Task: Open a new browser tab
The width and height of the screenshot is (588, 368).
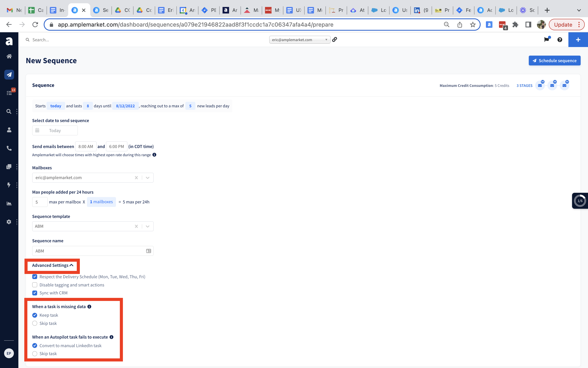Action: [547, 10]
